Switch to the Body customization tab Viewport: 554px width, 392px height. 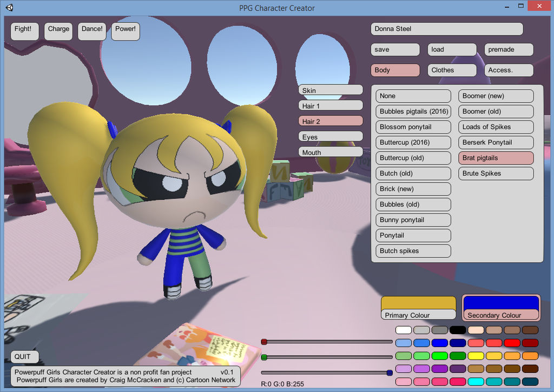(x=394, y=70)
